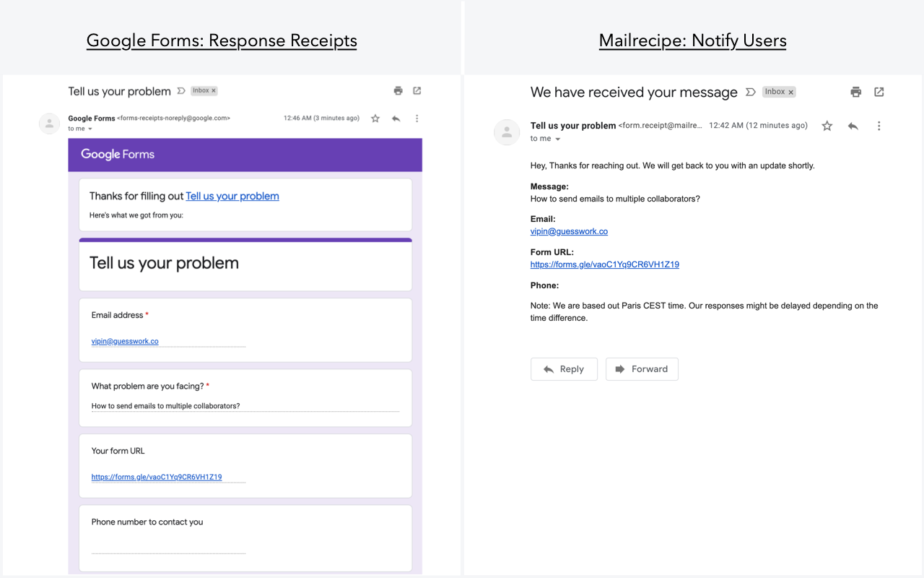The width and height of the screenshot is (924, 578).
Task: Click vipin@guesswork.co link in Mailrecipe email
Action: [569, 231]
